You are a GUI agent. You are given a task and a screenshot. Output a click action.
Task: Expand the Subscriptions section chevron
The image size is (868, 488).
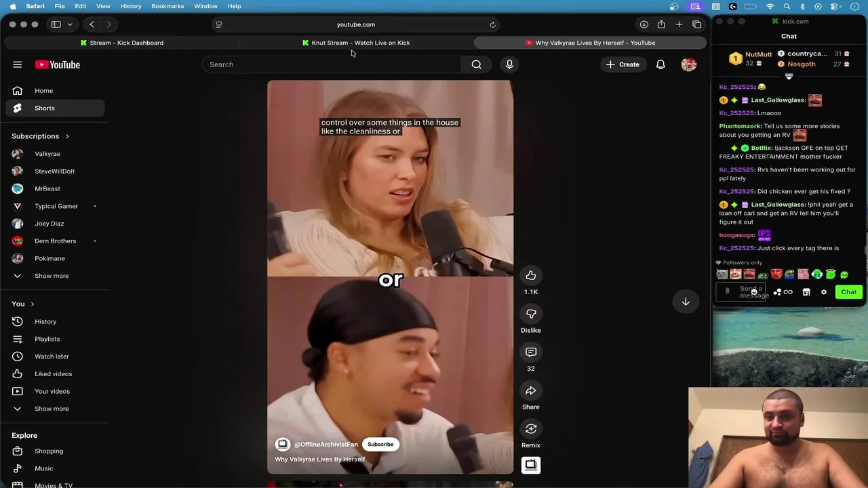click(67, 136)
